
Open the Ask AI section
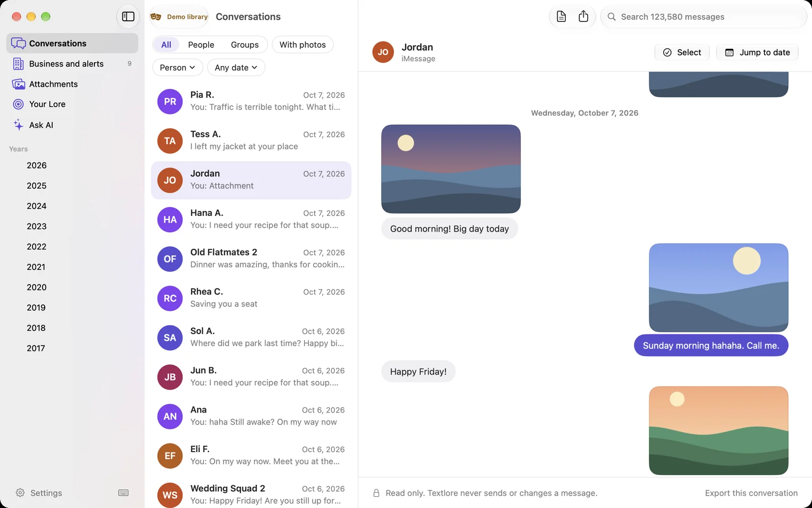click(x=72, y=124)
